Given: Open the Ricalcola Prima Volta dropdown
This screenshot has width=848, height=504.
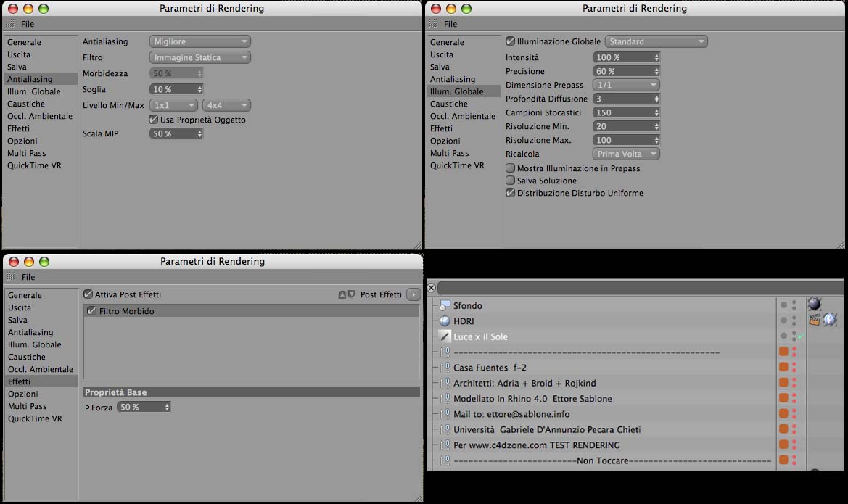Looking at the screenshot, I should coord(626,154).
